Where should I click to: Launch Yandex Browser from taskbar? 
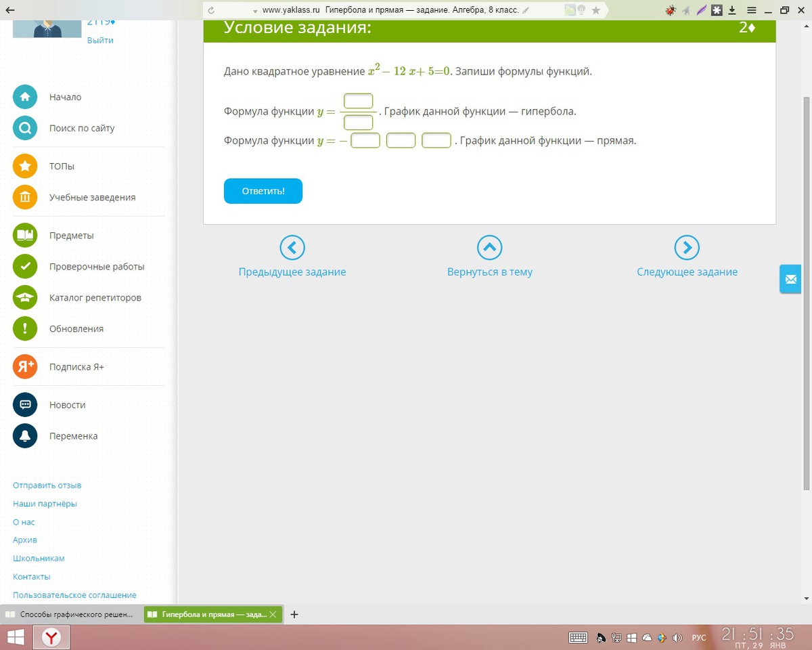pos(52,637)
